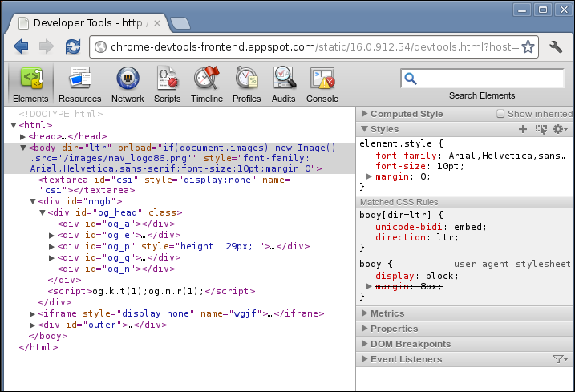
Task: Click body[dir=ltr] selector text
Action: coord(395,215)
